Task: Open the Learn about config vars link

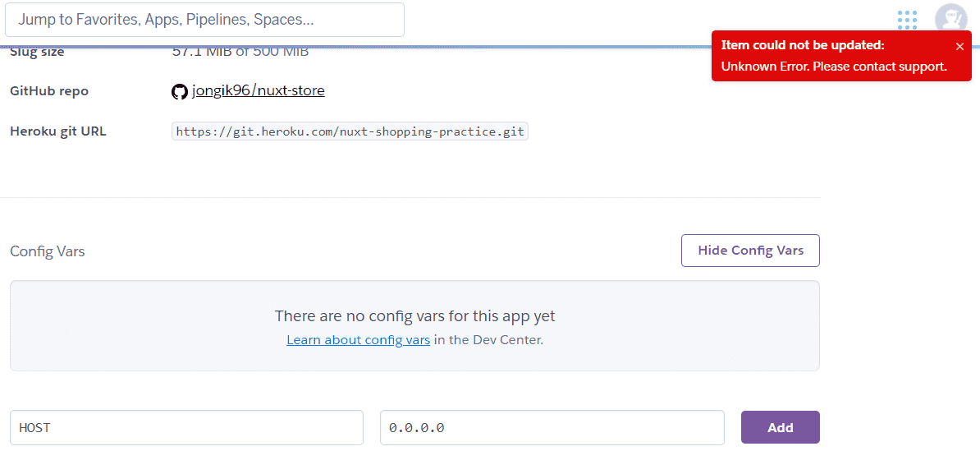Action: click(x=358, y=339)
